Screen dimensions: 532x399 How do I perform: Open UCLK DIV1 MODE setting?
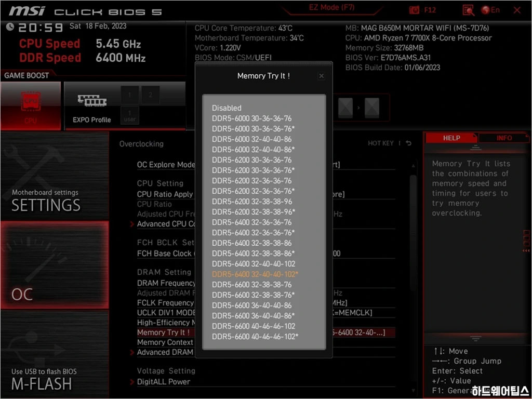[x=166, y=312]
